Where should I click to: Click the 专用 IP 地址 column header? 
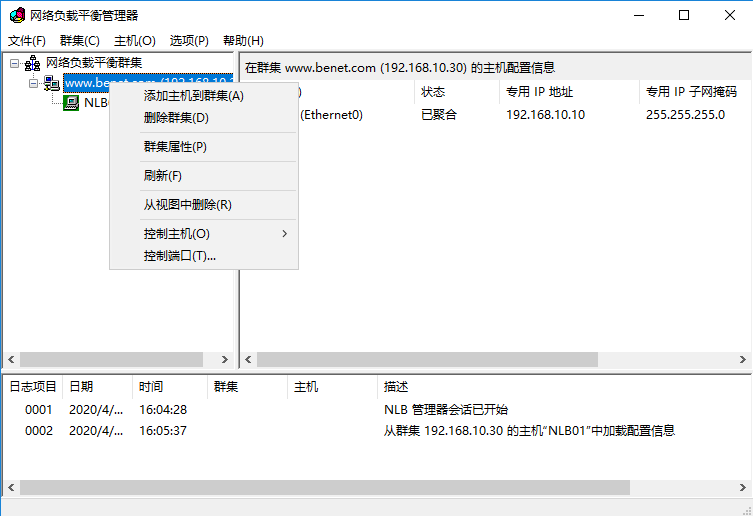(x=569, y=92)
